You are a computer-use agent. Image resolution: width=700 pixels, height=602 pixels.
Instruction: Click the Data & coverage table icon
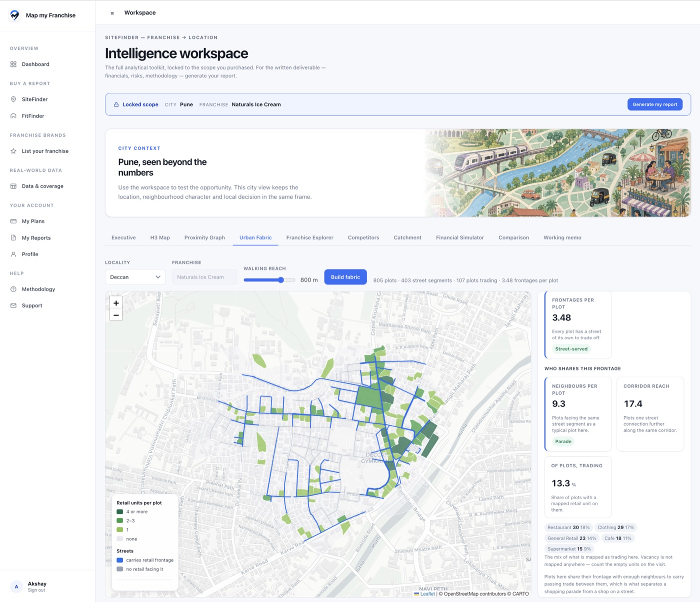(13, 186)
